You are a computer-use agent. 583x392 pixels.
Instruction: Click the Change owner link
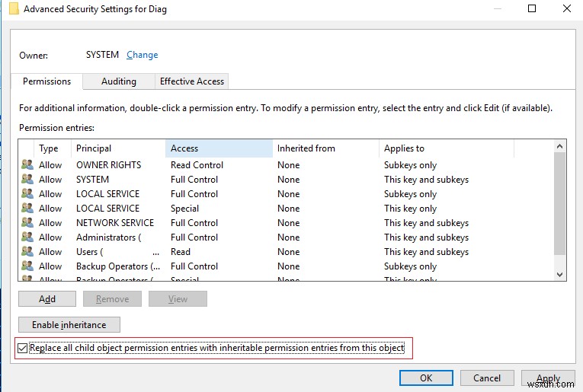coord(143,55)
